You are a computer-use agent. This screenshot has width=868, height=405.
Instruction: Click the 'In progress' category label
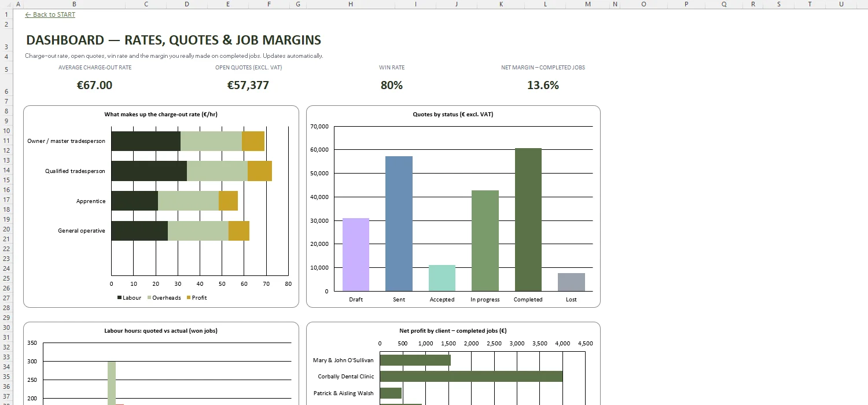tap(485, 300)
